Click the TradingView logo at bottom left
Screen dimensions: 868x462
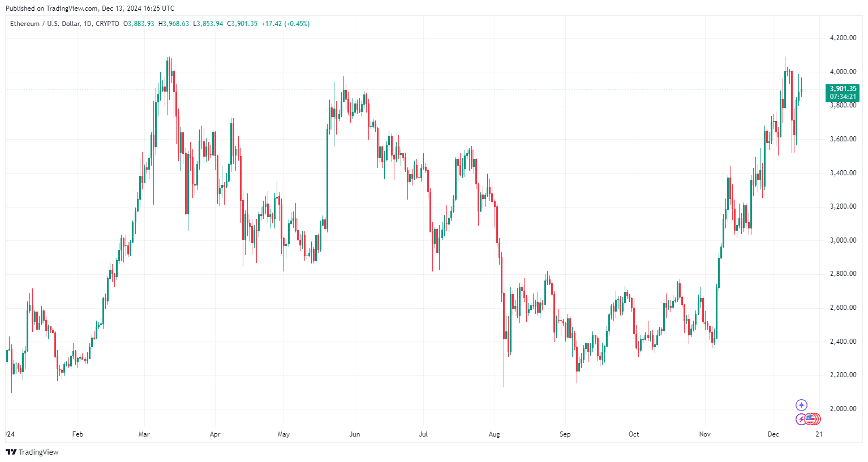click(x=32, y=452)
